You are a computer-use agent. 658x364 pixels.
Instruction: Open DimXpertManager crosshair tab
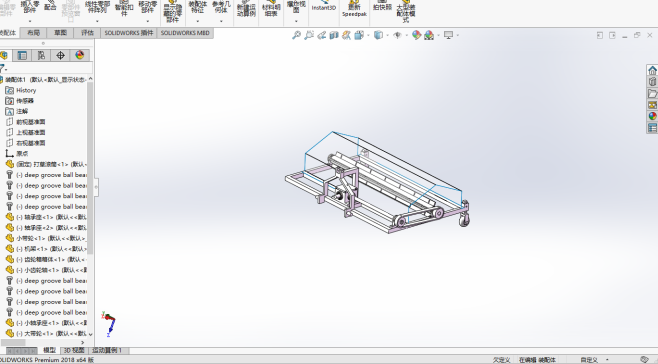pos(60,55)
